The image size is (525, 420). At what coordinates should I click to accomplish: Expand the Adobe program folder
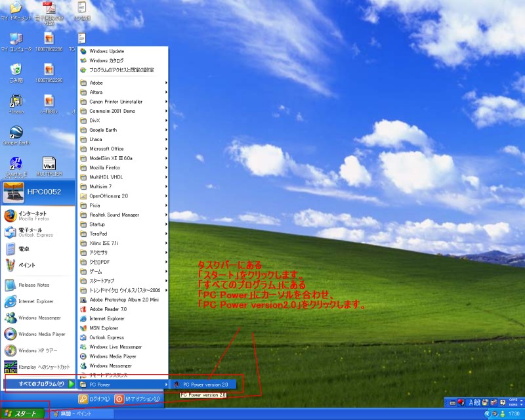123,83
